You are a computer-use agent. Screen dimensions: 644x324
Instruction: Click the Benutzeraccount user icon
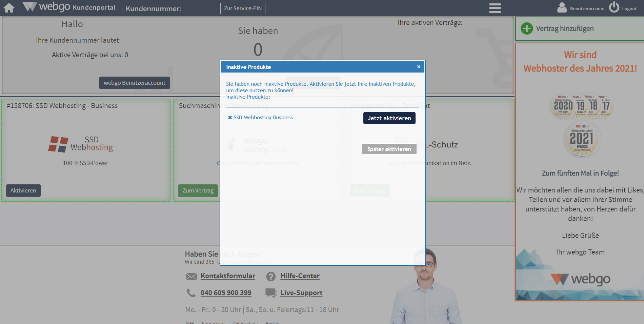point(562,7)
